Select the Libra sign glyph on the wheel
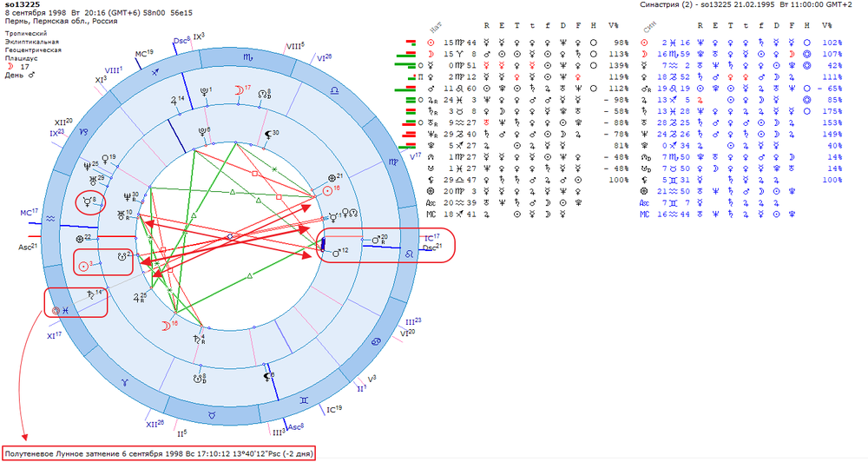868x462 pixels. click(334, 91)
